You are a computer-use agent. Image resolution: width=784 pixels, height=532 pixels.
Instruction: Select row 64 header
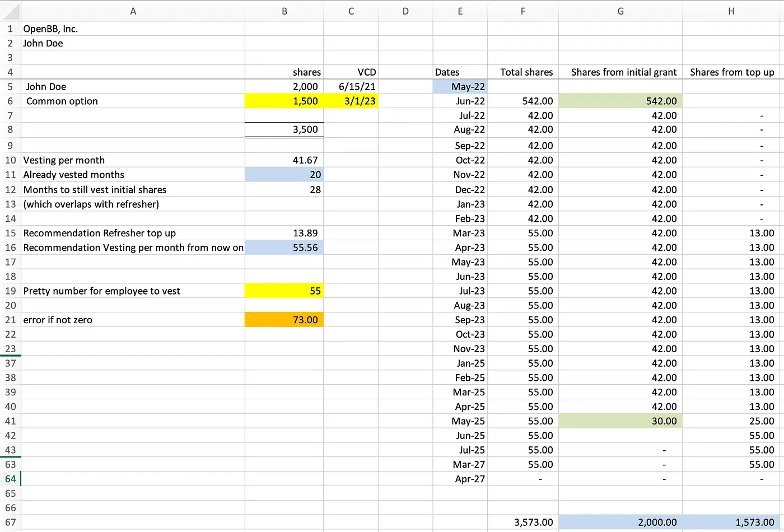(10, 479)
